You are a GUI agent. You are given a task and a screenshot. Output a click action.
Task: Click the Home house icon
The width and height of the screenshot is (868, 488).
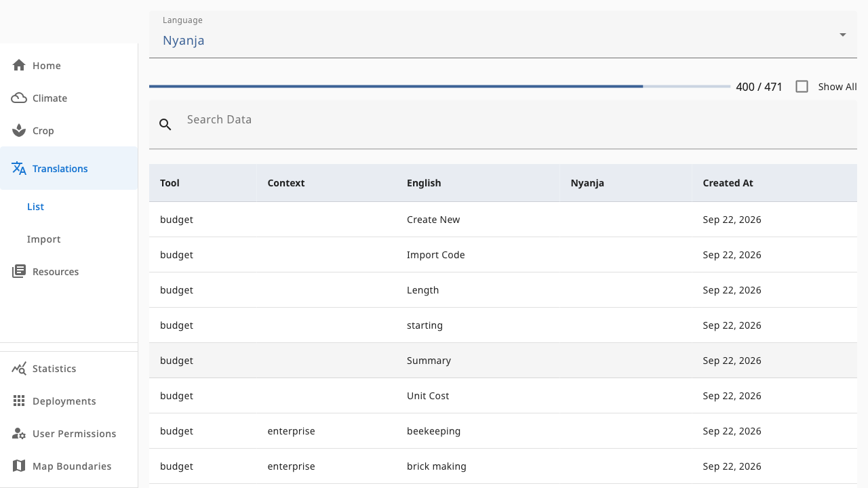pyautogui.click(x=19, y=65)
